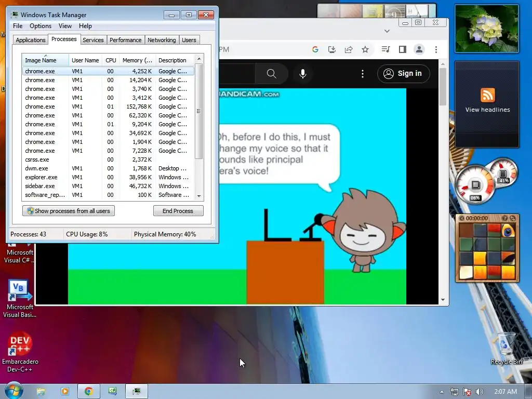Select the chrome.exe row using 152,768 K
Viewport: 532px width, 399px height.
pos(109,107)
